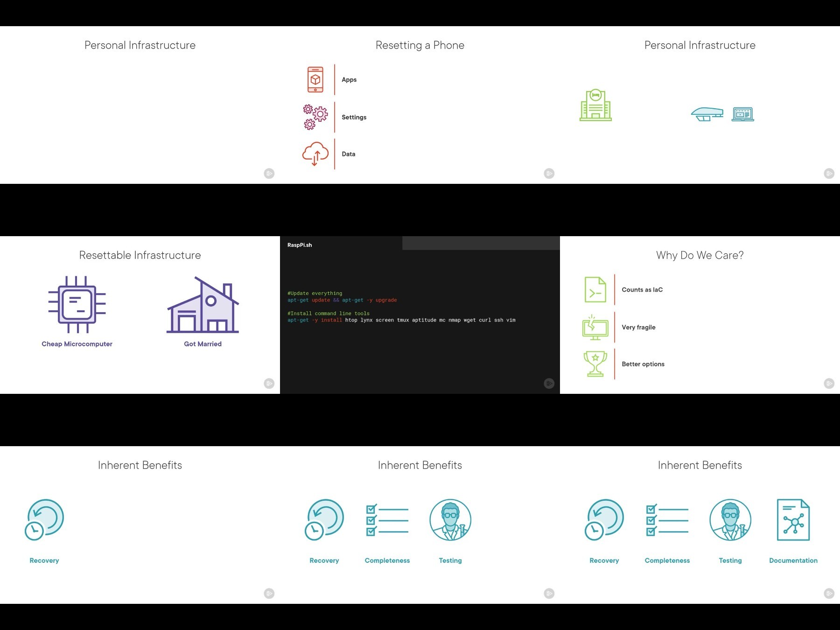Click the cloud upload Data icon
This screenshot has height=630, width=840.
pos(315,154)
